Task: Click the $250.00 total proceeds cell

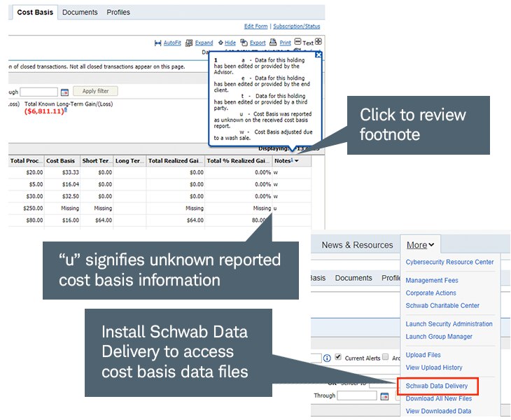Action: (x=33, y=208)
